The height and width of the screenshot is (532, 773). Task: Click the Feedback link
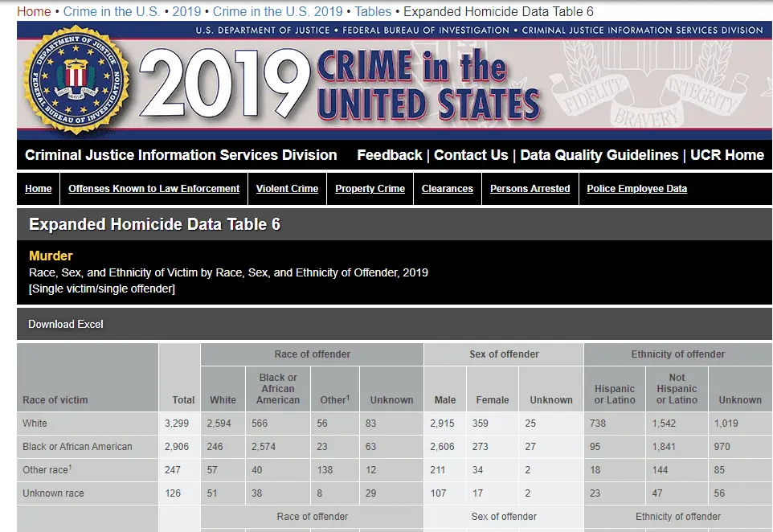coord(389,155)
